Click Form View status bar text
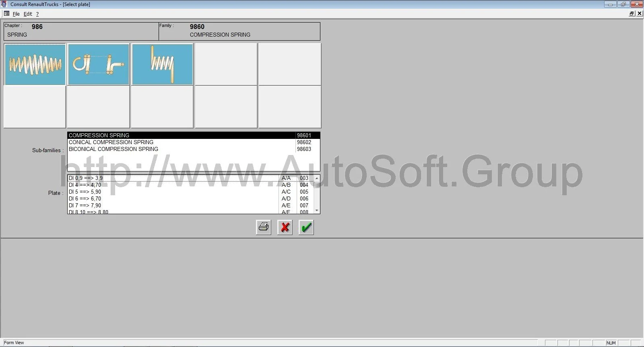 (x=14, y=343)
